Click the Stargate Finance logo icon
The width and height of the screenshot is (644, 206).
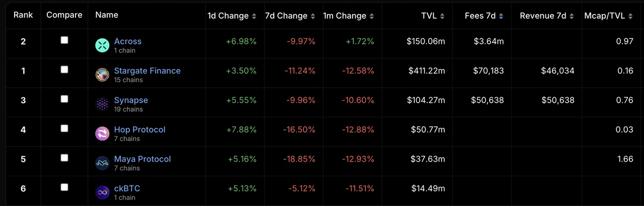point(102,75)
